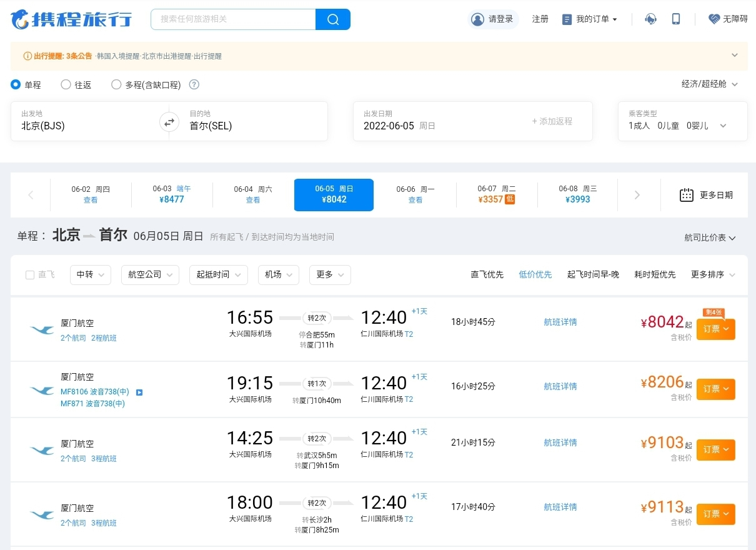The height and width of the screenshot is (550, 756).
Task: Open 航班详情 for the 18:00 flight
Action: pyautogui.click(x=560, y=507)
